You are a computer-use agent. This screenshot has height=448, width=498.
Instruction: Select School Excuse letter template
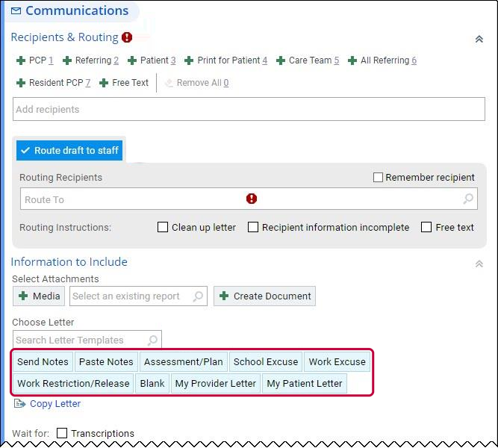pos(266,362)
